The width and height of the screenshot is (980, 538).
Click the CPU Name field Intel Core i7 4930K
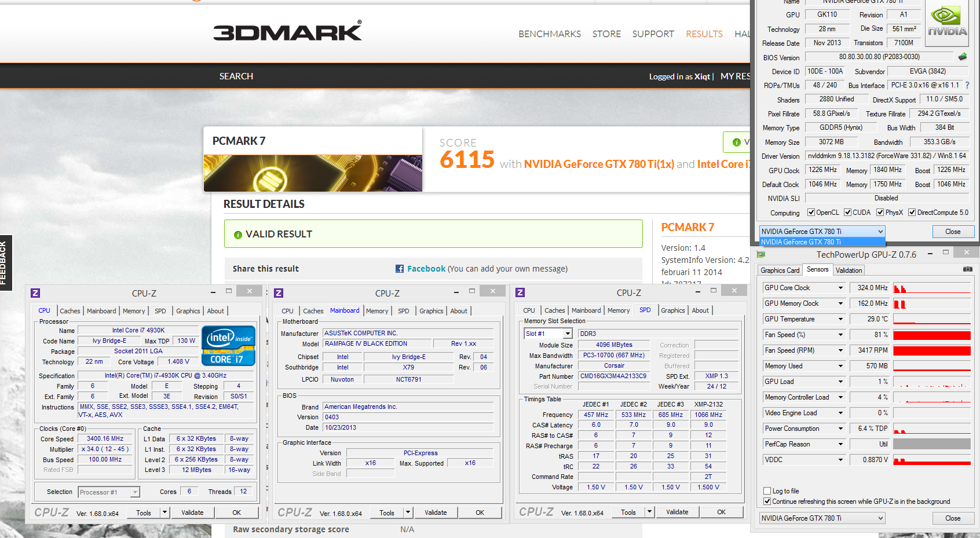click(138, 330)
